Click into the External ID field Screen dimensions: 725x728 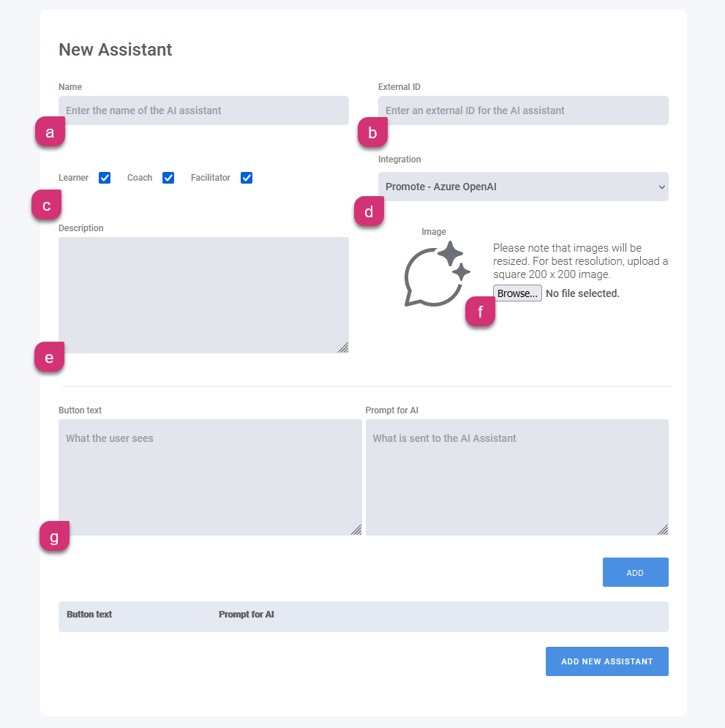523,110
